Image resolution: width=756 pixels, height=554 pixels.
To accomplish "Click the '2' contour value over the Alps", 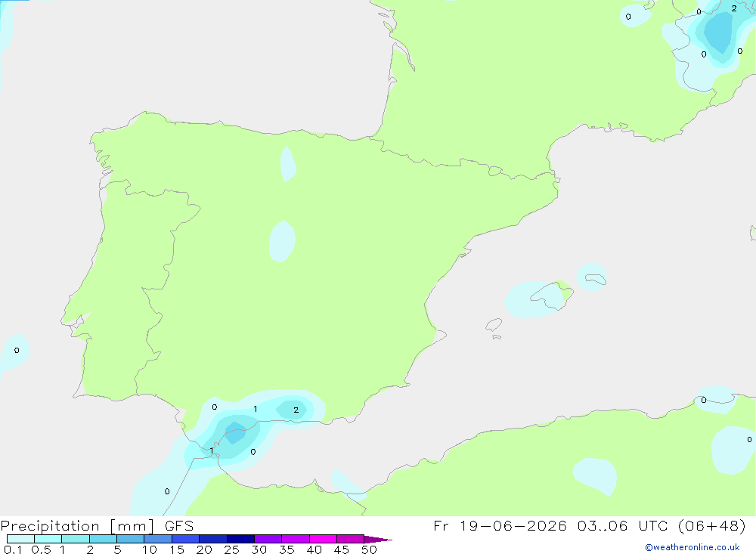I will point(734,8).
